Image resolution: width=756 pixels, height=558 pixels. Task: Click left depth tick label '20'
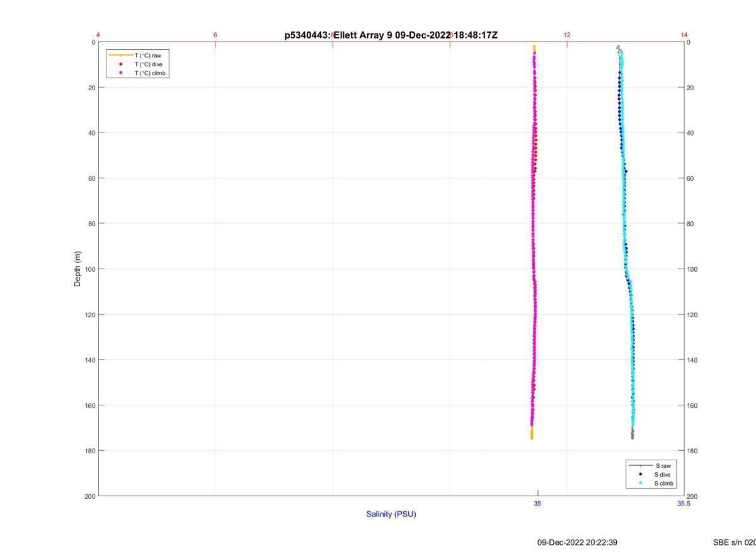[x=91, y=88]
